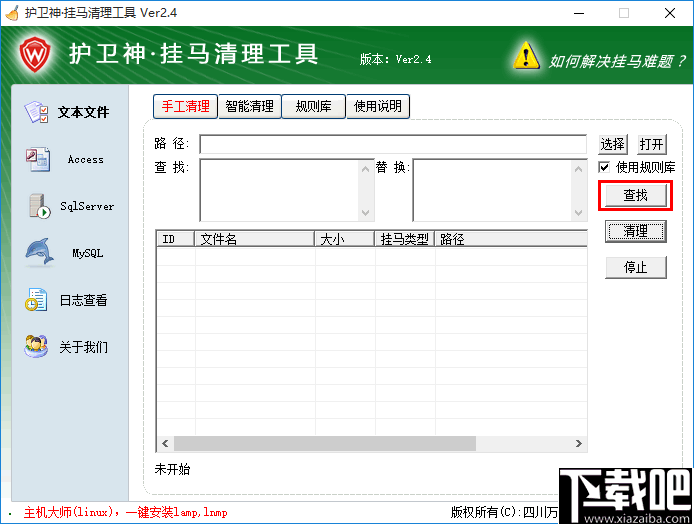Click the horizontal scrollbar thumb of results
694x524 pixels.
click(325, 443)
